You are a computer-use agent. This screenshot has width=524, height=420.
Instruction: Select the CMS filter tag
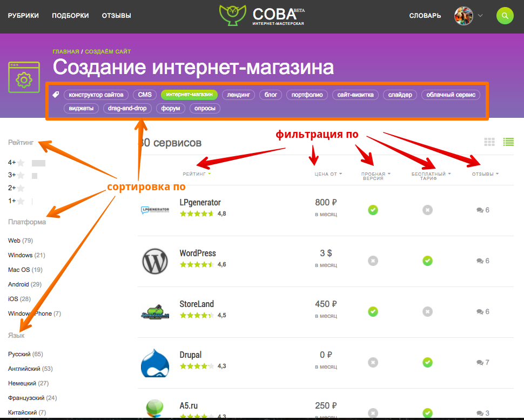coord(144,94)
